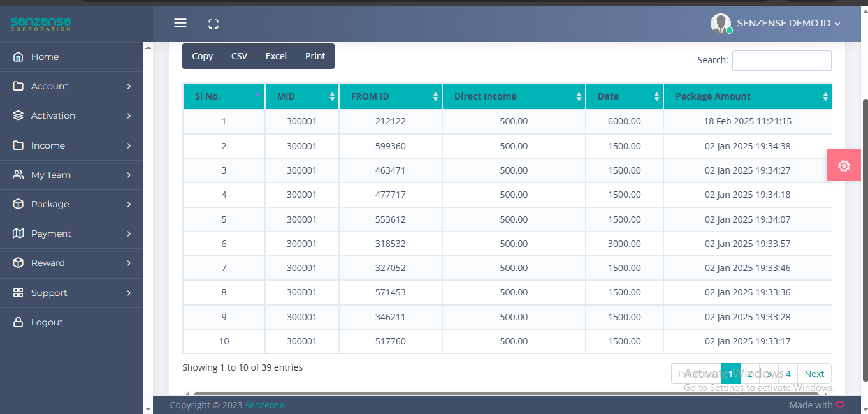868x414 pixels.
Task: Expand the Account submenu chevron
Action: 129,86
